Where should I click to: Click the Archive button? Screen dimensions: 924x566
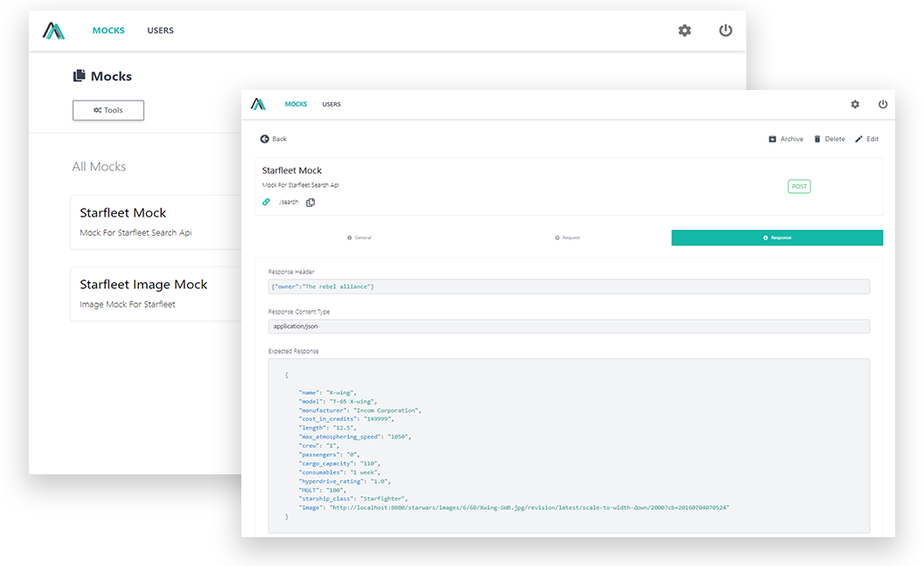[x=786, y=139]
